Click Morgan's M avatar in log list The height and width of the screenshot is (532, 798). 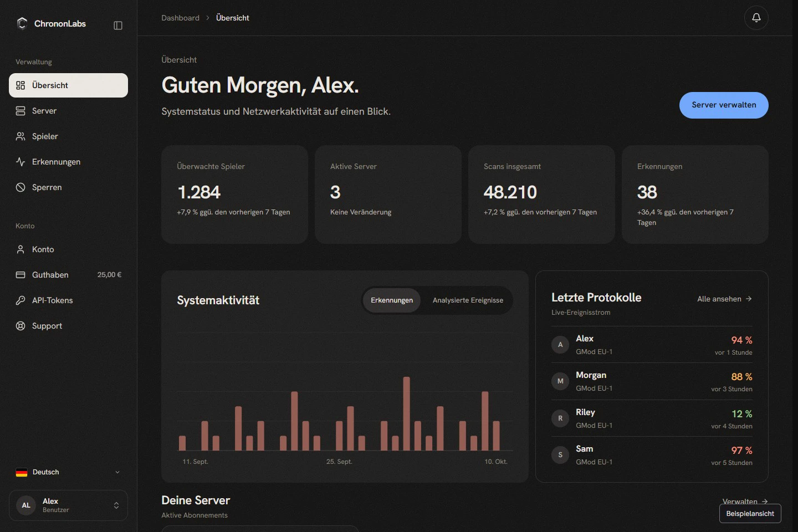560,381
